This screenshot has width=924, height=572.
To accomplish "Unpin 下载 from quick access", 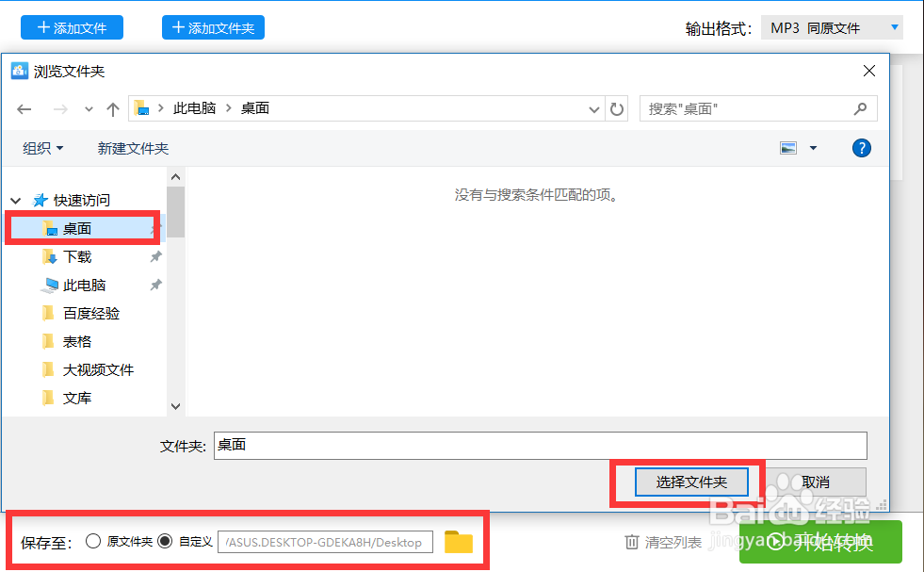I will [x=155, y=256].
